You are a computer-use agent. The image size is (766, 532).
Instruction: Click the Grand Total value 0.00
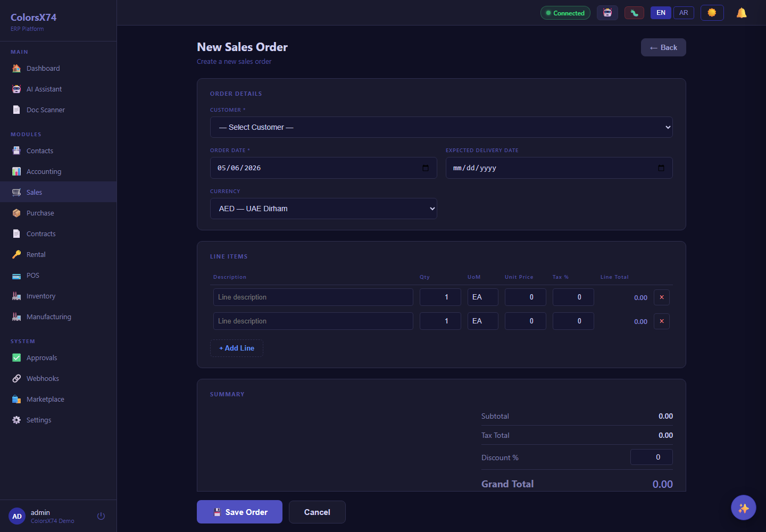pyautogui.click(x=663, y=484)
